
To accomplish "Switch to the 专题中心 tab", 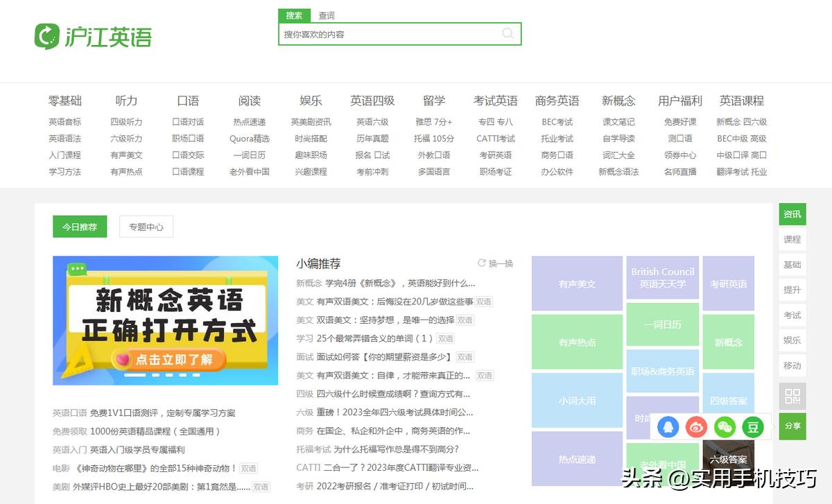I will click(x=146, y=226).
